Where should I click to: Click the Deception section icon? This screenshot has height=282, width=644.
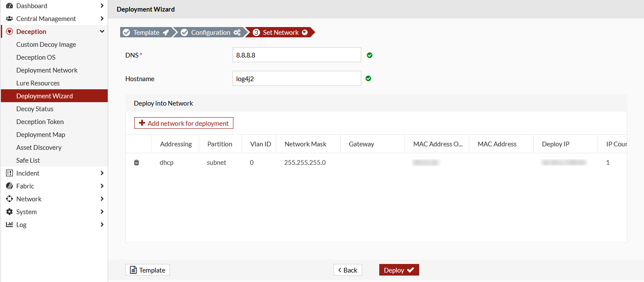(x=9, y=32)
